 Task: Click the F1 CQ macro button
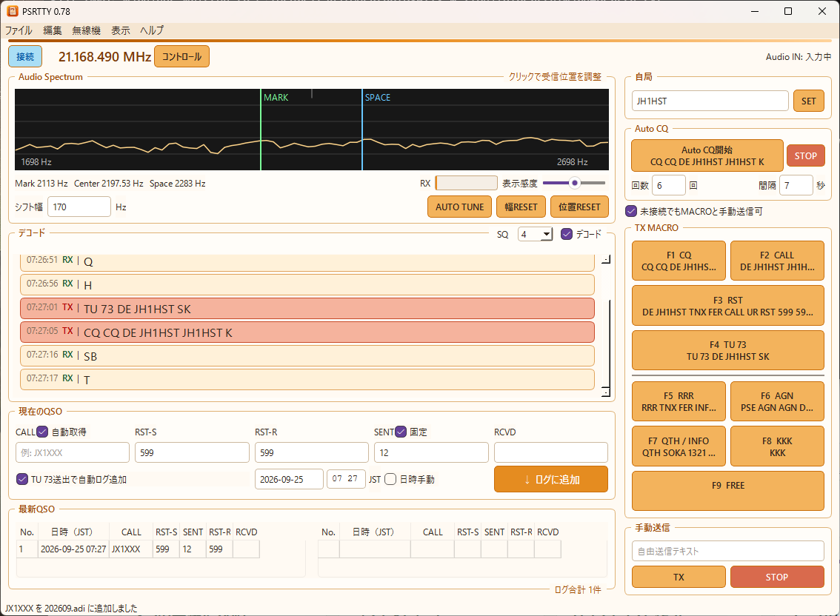(679, 261)
